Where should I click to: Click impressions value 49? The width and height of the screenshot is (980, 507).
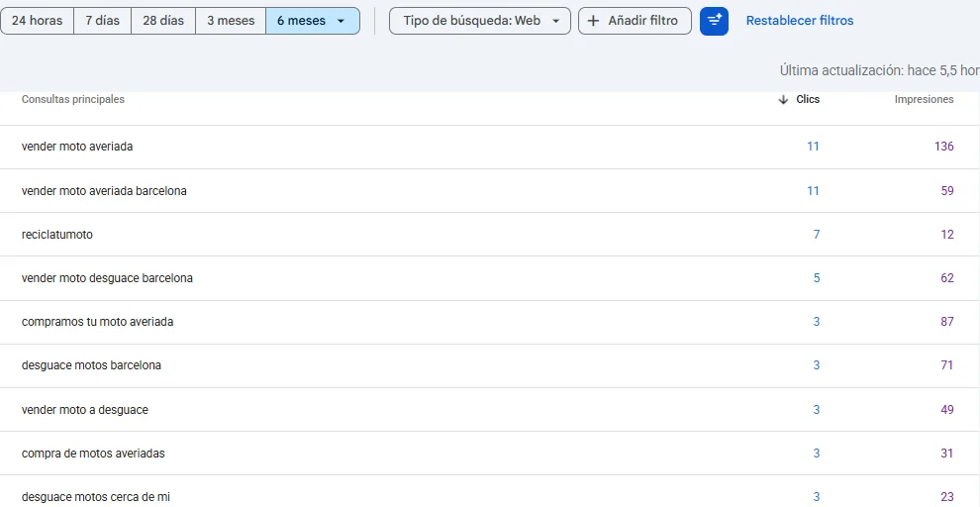[x=947, y=410]
